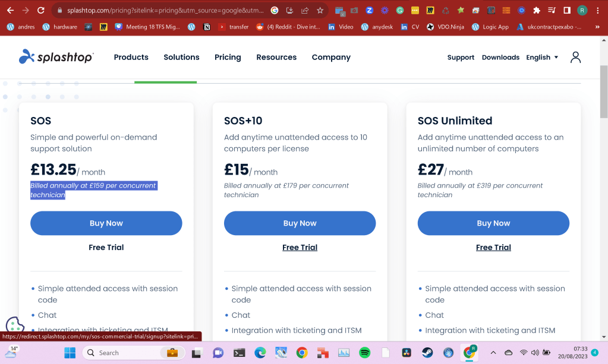The width and height of the screenshot is (608, 364).
Task: Start Free Trial for SOS+10 plan
Action: 300,247
